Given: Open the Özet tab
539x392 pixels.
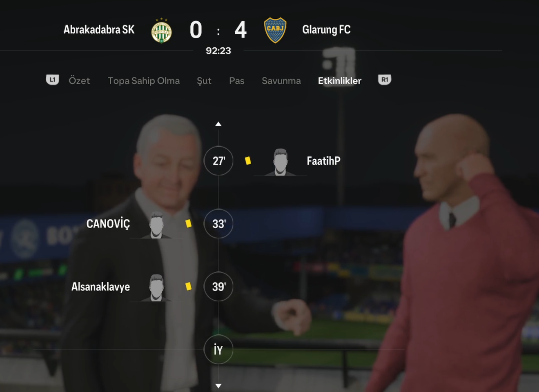Looking at the screenshot, I should (79, 80).
